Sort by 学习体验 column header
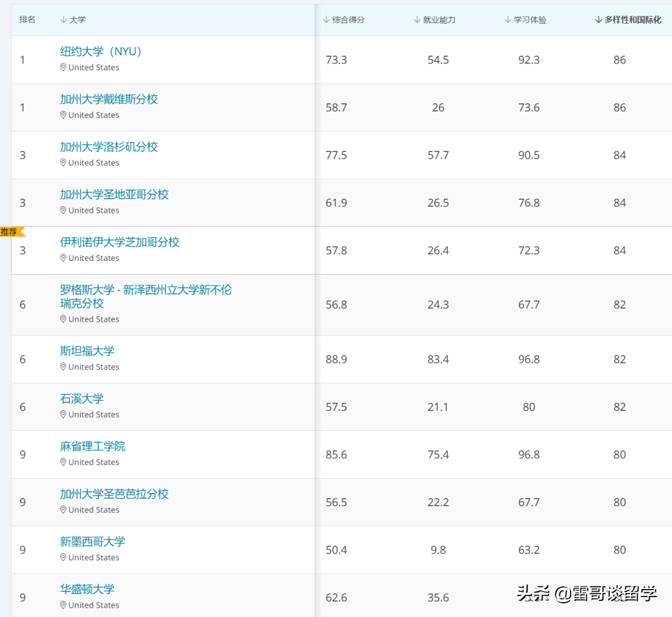The image size is (672, 617). click(x=525, y=20)
